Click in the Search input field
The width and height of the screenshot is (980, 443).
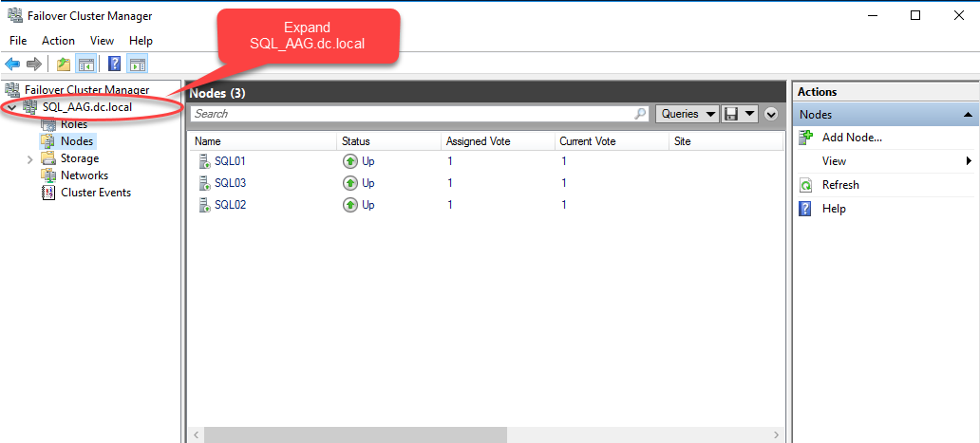click(x=412, y=114)
